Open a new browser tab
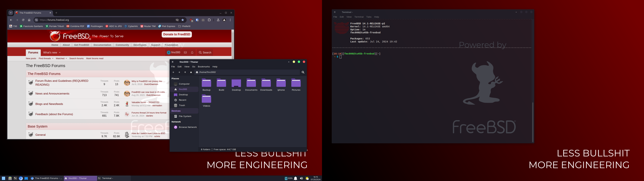This screenshot has width=644, height=181. pyautogui.click(x=56, y=13)
